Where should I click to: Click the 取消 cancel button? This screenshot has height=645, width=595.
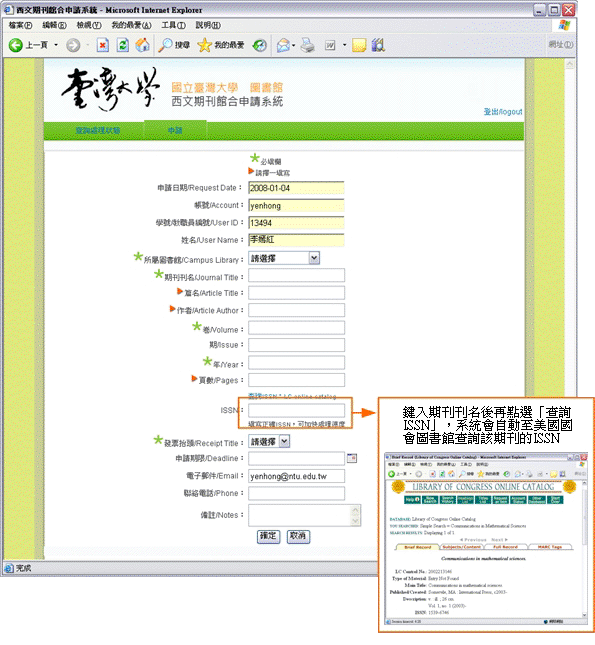pyautogui.click(x=298, y=536)
